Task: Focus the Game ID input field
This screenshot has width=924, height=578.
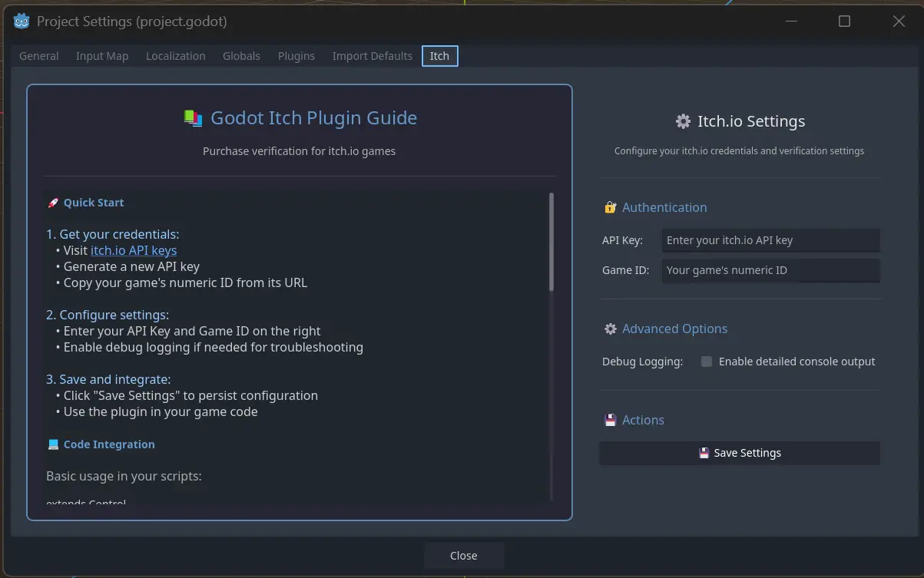Action: tap(770, 270)
